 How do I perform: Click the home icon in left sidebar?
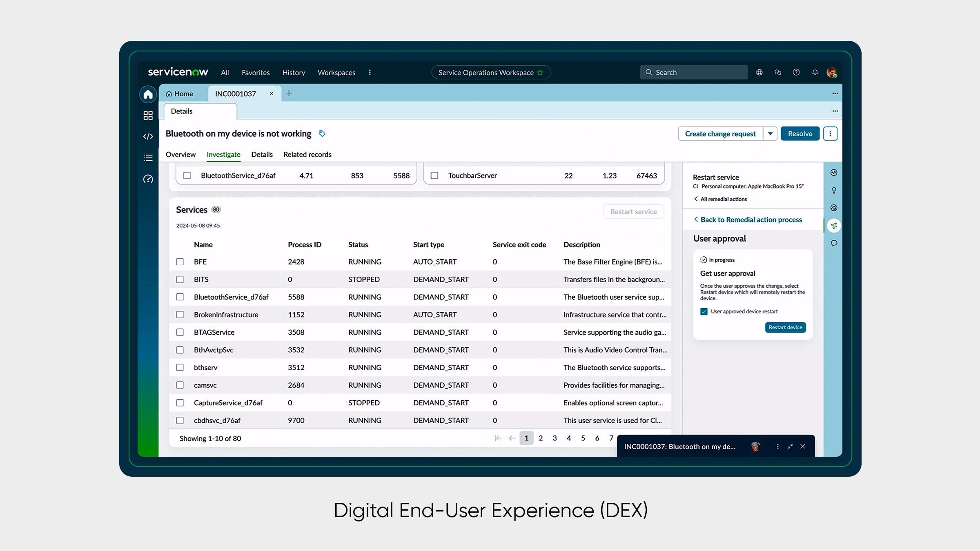[x=148, y=95]
